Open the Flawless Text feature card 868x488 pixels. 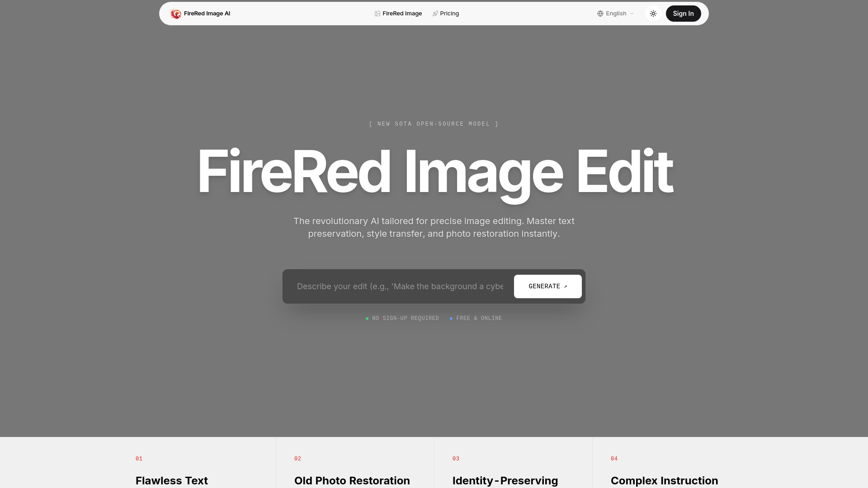tap(171, 480)
